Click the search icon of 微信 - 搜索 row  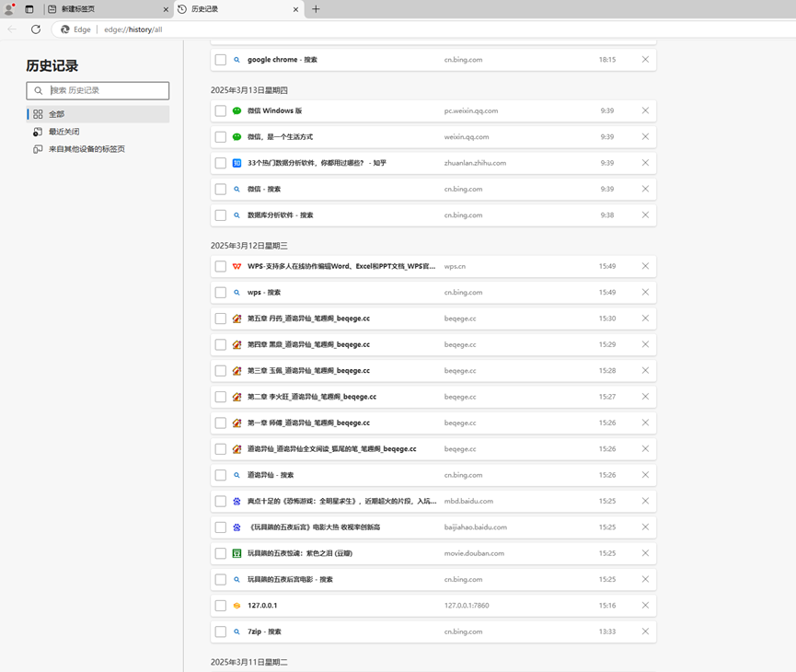pos(236,189)
